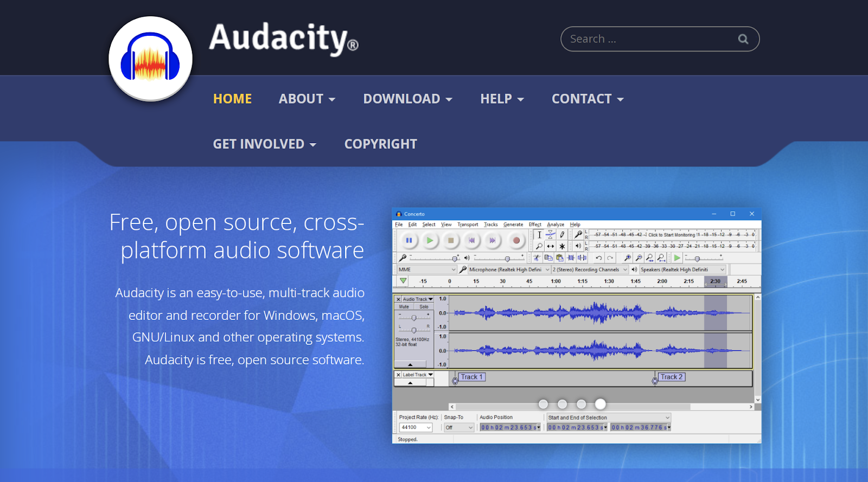The height and width of the screenshot is (482, 868).
Task: Toggle Solo on the Audio Track
Action: 424,307
